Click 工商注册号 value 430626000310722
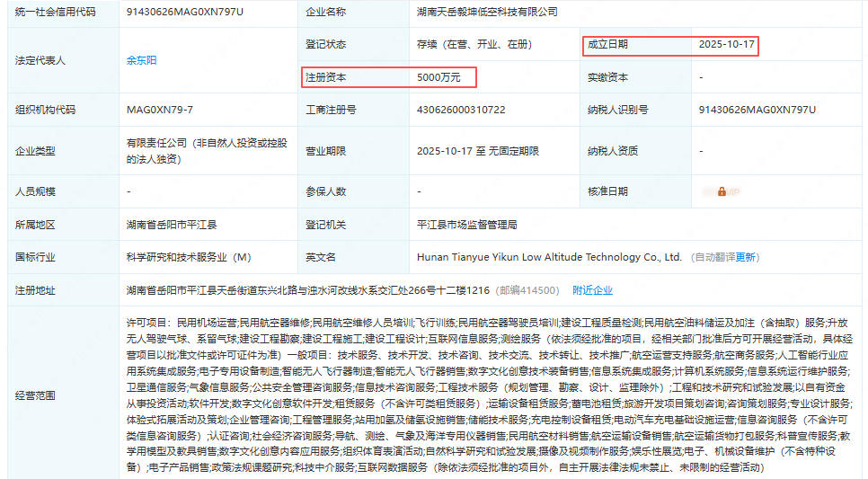The image size is (868, 479). 461,110
